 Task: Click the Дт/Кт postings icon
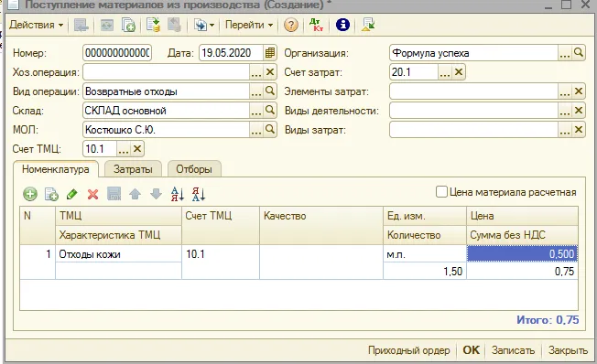click(316, 25)
